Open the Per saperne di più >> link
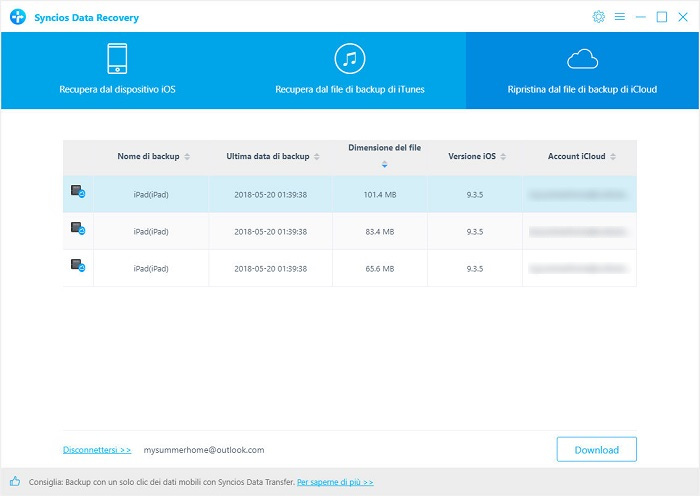700x496 pixels. [x=335, y=482]
